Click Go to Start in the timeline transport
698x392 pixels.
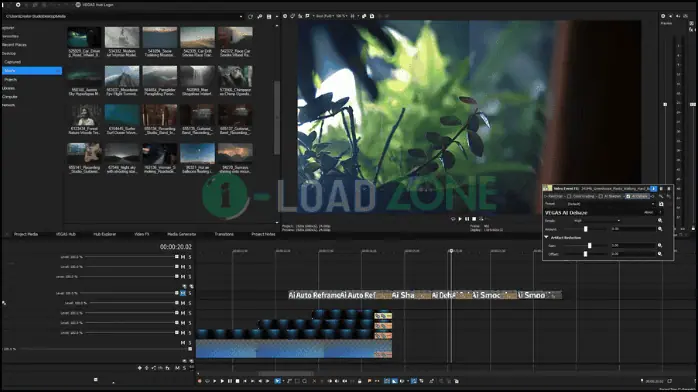point(245,381)
